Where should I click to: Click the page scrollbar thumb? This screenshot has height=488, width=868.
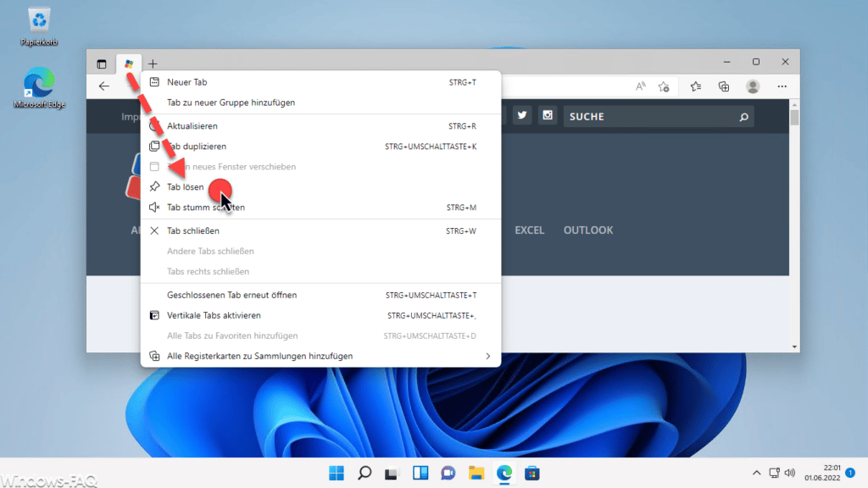(794, 117)
